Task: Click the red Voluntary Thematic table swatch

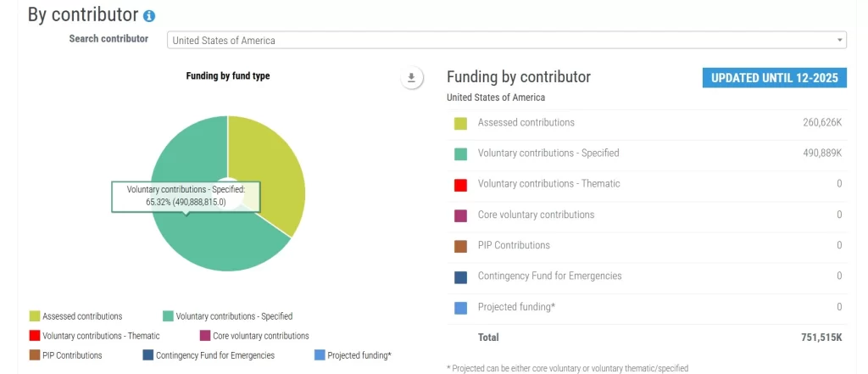Action: point(460,184)
